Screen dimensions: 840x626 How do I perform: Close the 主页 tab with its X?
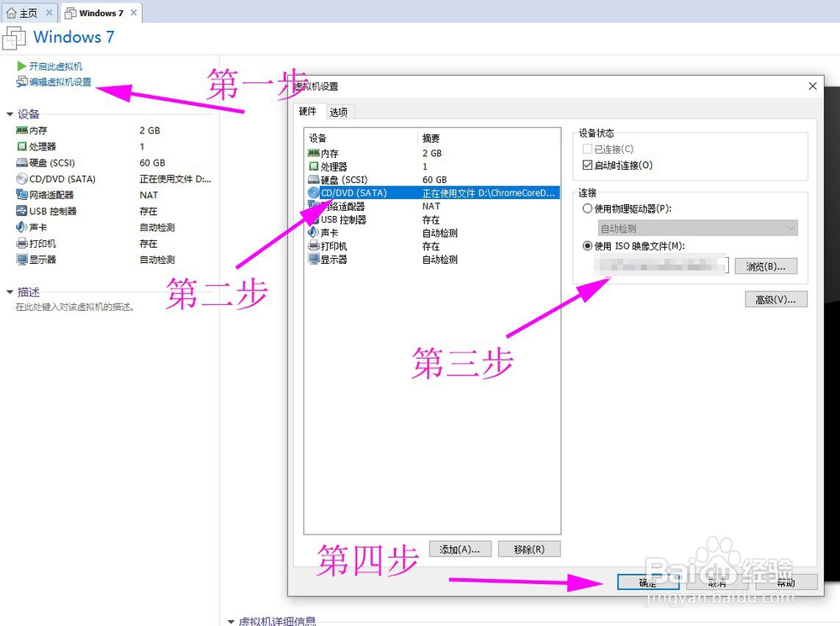(x=49, y=13)
